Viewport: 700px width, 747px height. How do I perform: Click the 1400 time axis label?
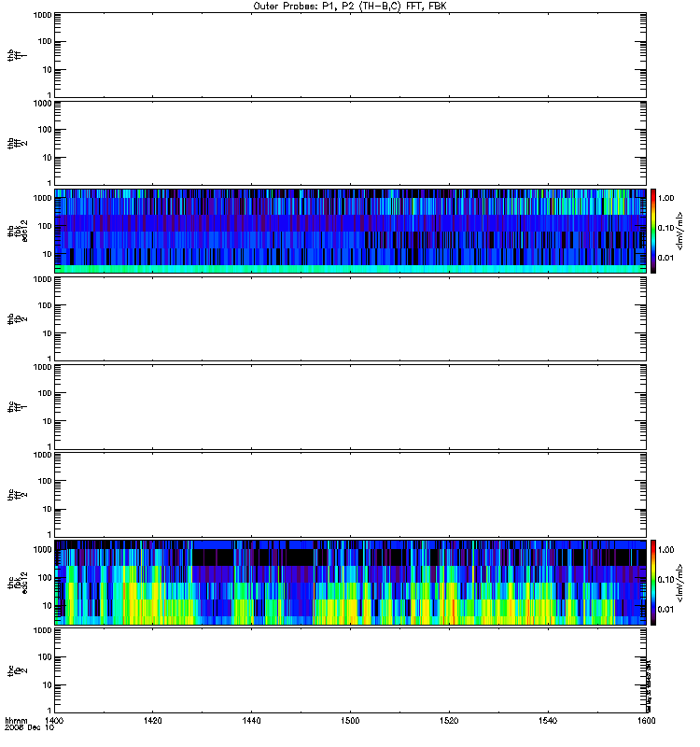pos(53,721)
